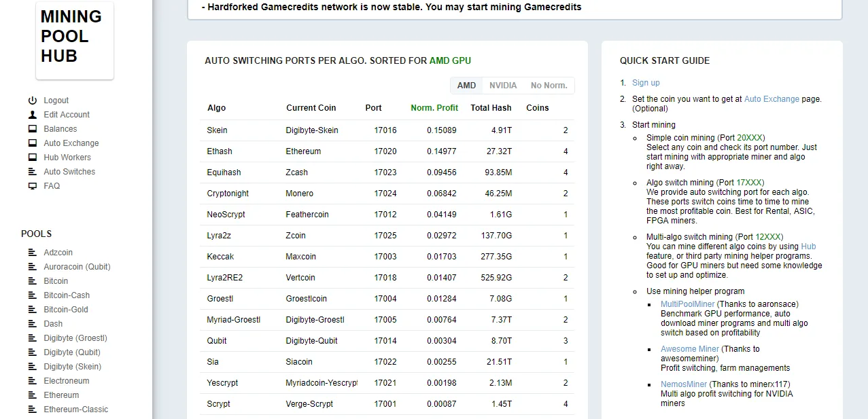Image resolution: width=868 pixels, height=419 pixels.
Task: Click the list icon beside Digibyte (Skein)
Action: click(32, 367)
